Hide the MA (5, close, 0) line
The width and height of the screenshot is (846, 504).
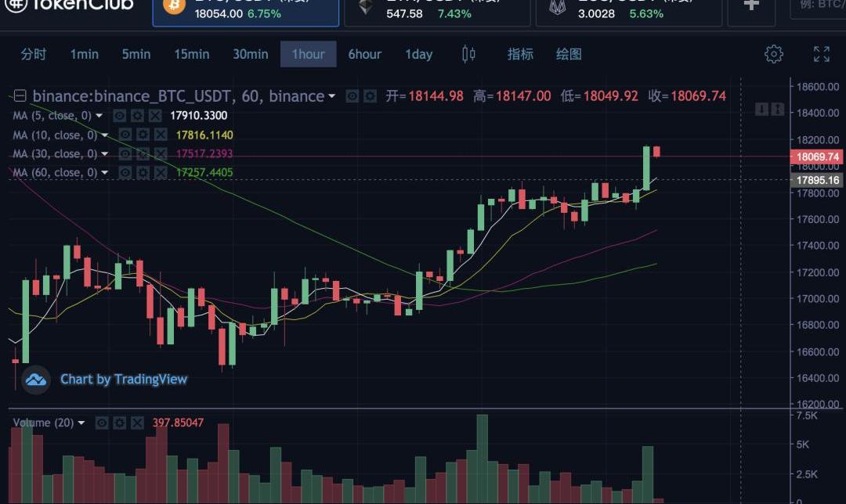click(120, 115)
